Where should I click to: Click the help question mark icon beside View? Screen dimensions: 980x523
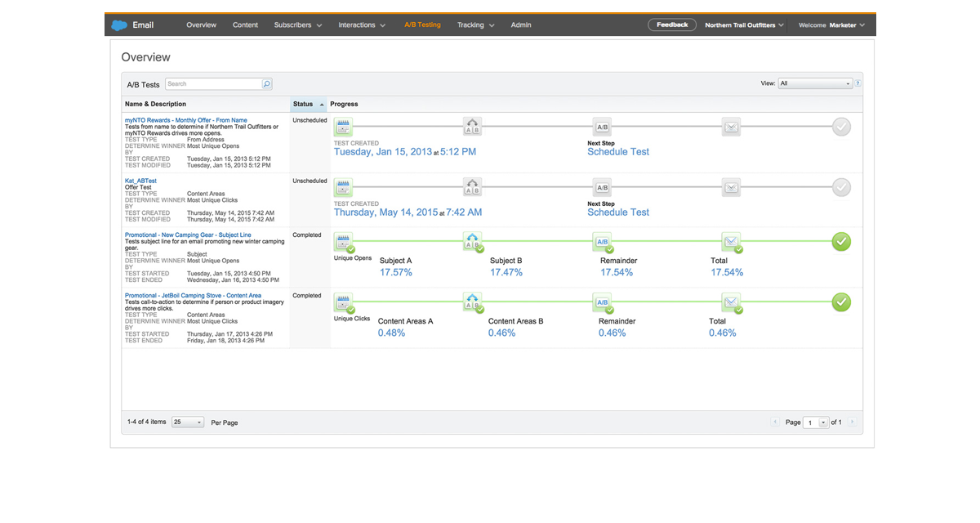(x=857, y=83)
